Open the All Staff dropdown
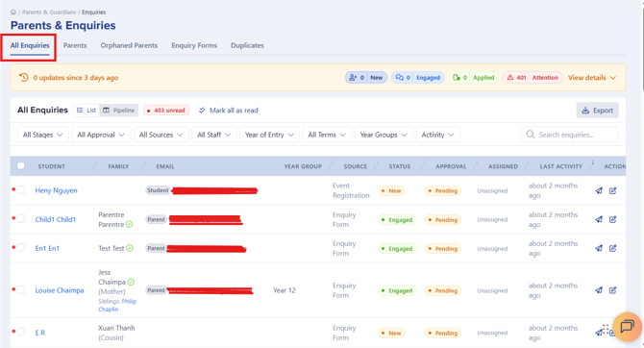The width and height of the screenshot is (644, 348). coord(214,135)
